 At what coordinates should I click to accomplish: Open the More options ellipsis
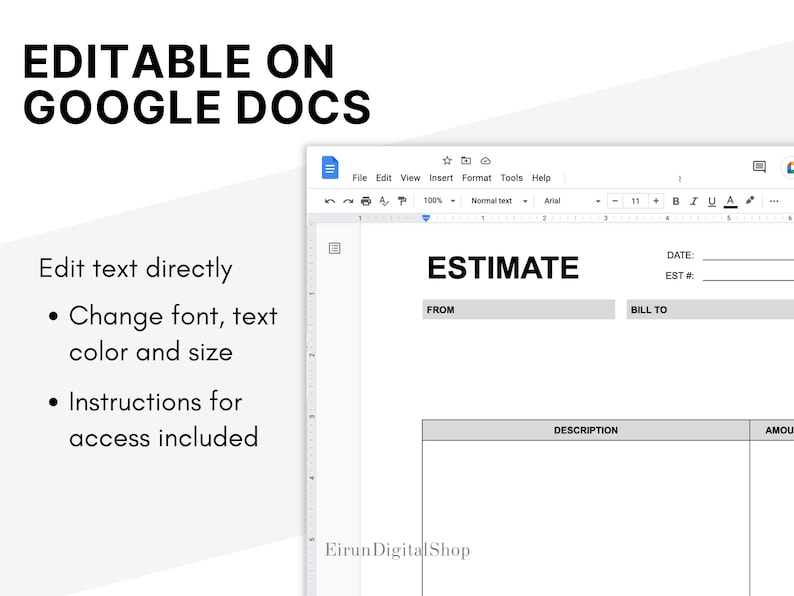point(774,201)
